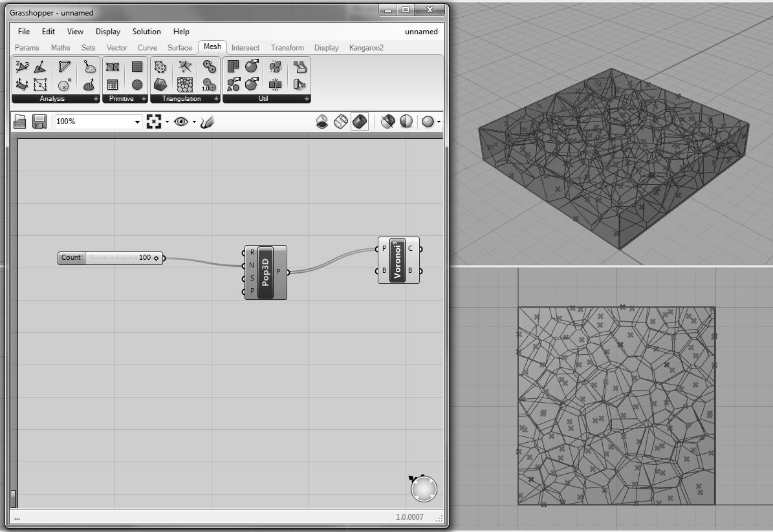
Task: Click the Count slider track at 100
Action: pos(124,258)
